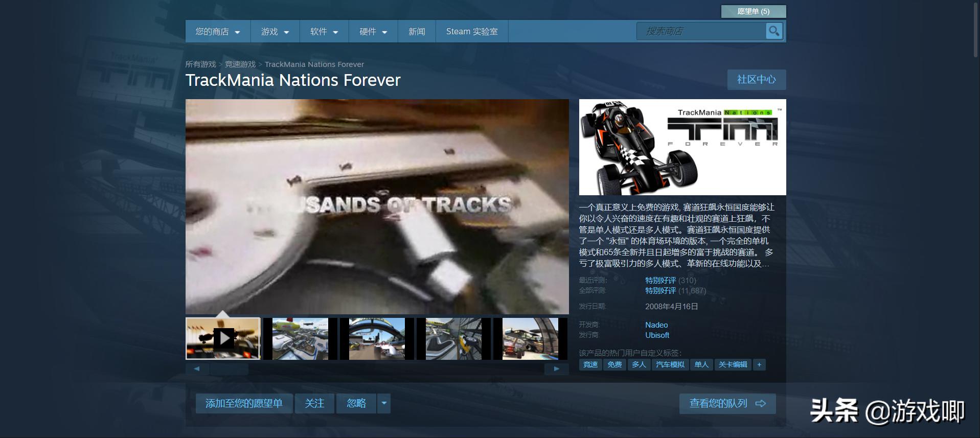Play the trailer video thumbnail
Screen dimensions: 980x438
tap(223, 338)
